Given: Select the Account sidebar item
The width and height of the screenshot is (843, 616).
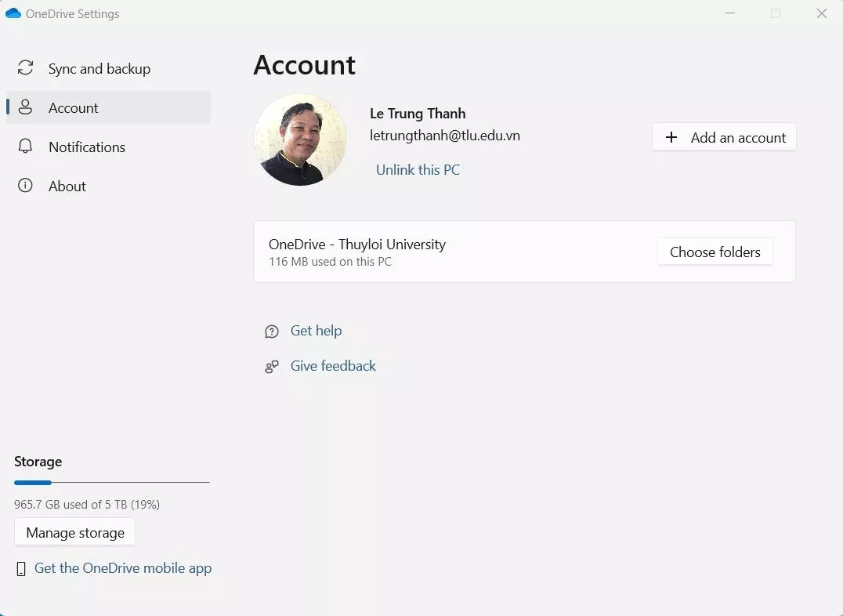Looking at the screenshot, I should (x=108, y=107).
